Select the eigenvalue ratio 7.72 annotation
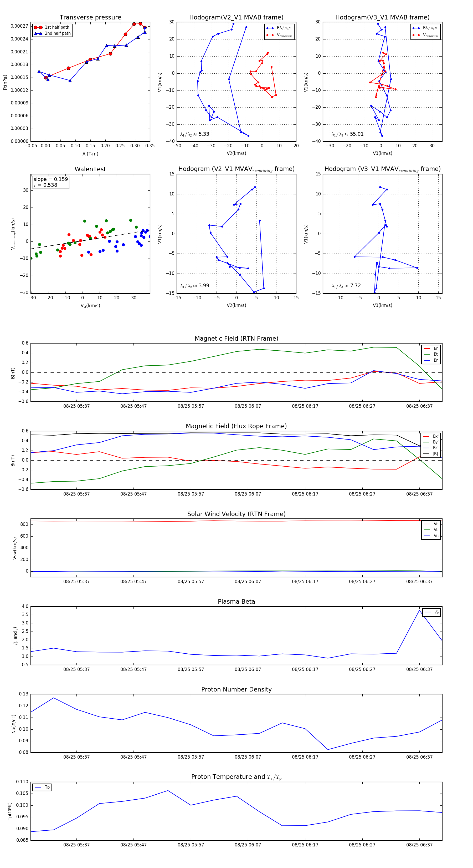Screen dimensions: 473x868 [x=346, y=286]
